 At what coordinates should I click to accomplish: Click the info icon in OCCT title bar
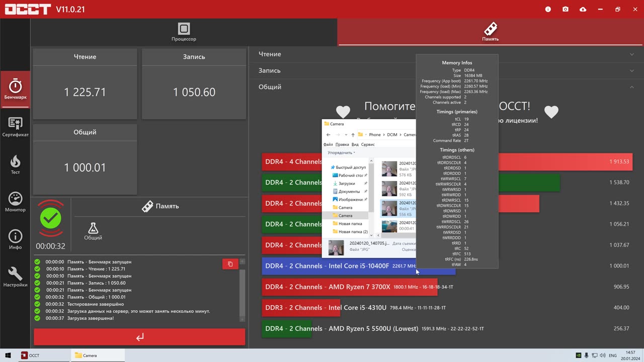coord(548,9)
